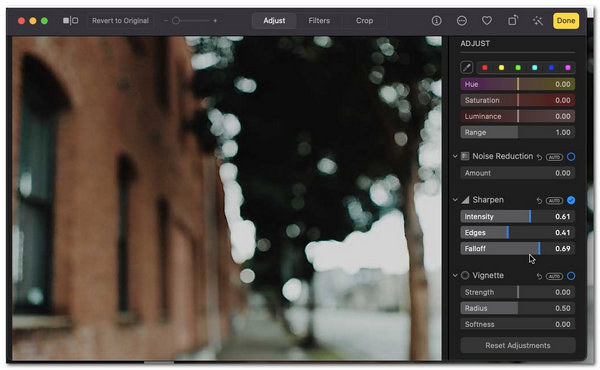This screenshot has width=600, height=370.
Task: Zoom in with the plus icon
Action: [x=215, y=21]
